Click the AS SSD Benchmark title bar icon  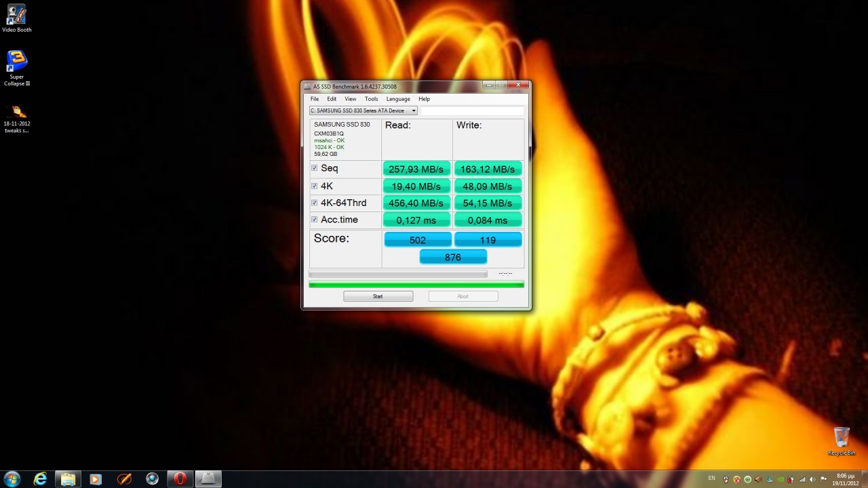pyautogui.click(x=307, y=86)
